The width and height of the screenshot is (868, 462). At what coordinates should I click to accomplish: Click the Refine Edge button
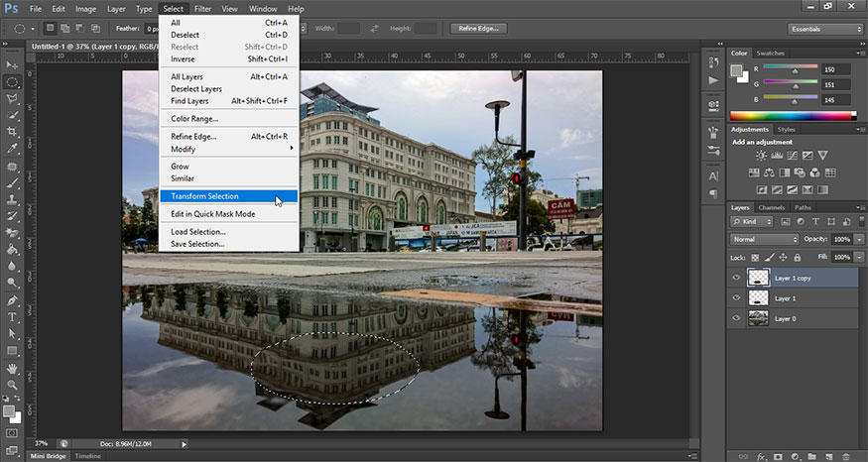click(x=478, y=28)
